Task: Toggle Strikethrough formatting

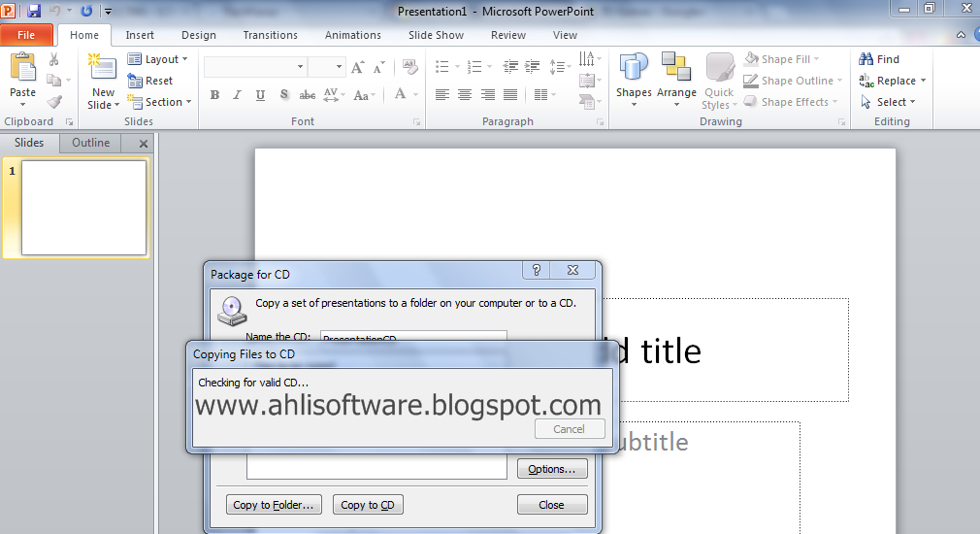Action: (x=307, y=95)
